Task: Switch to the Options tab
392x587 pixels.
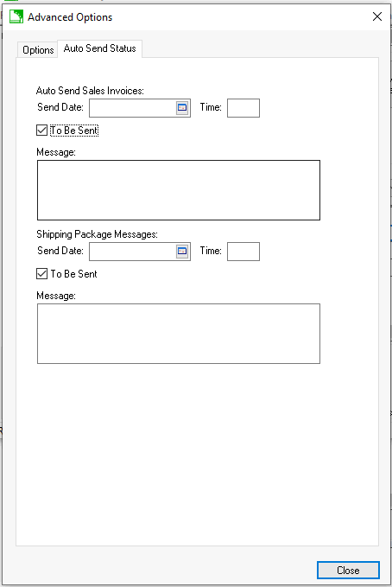Action: pos(38,50)
